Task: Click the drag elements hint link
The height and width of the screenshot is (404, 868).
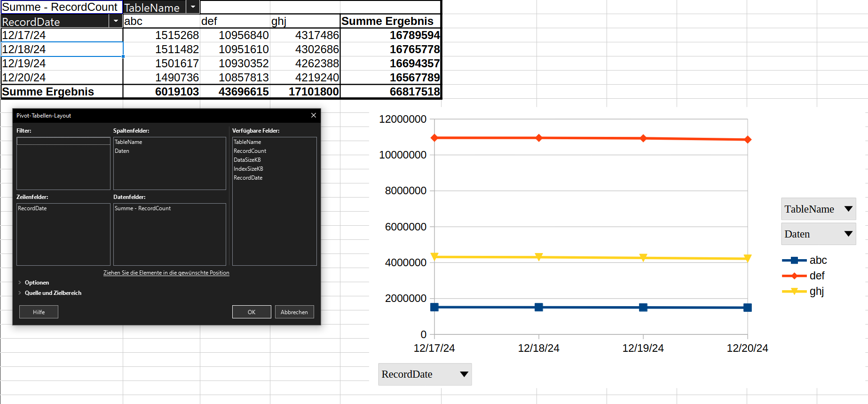Action: pos(166,273)
